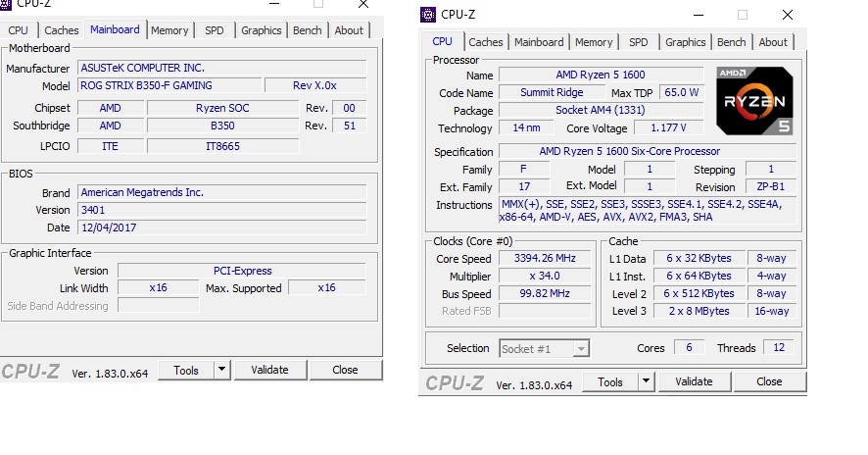Open the Tools dropdown arrow in the right CPU window
This screenshot has height=455, width=868.
[x=646, y=381]
